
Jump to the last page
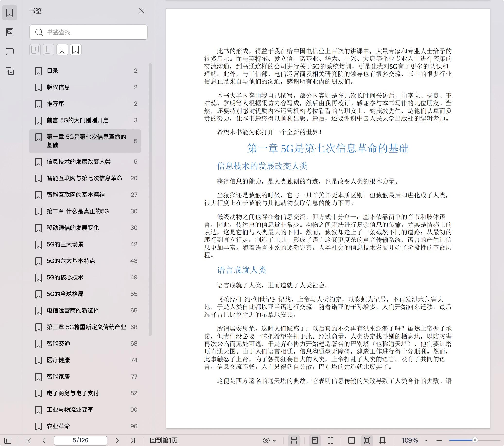[133, 440]
